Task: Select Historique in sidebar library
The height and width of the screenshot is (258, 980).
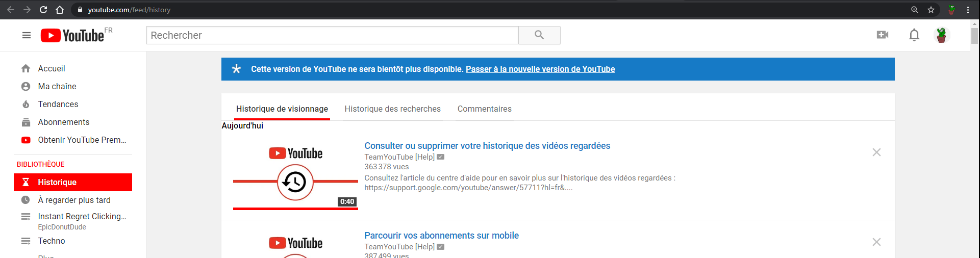Action: tap(73, 182)
